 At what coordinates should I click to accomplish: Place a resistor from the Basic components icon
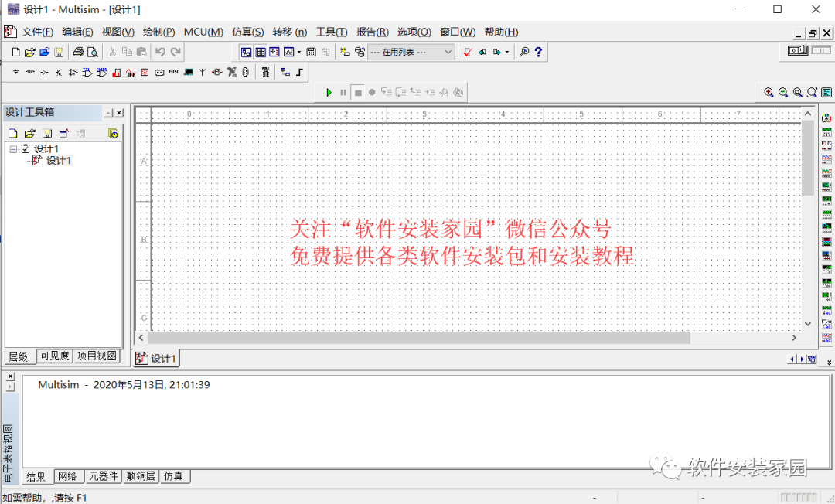point(30,72)
